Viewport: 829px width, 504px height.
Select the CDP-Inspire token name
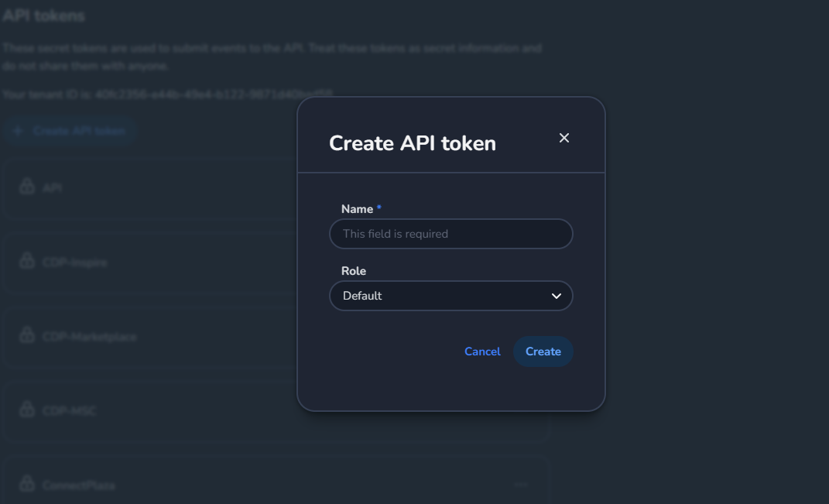pyautogui.click(x=74, y=262)
